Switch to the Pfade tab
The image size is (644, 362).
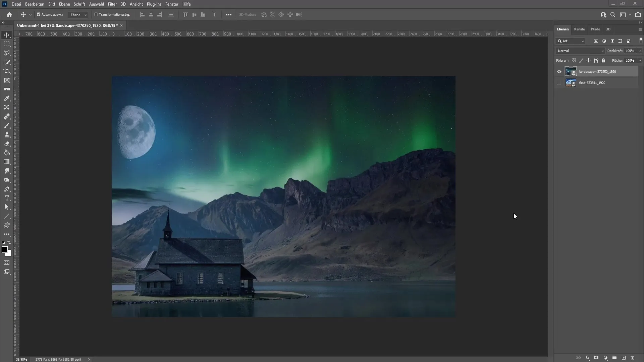click(595, 29)
